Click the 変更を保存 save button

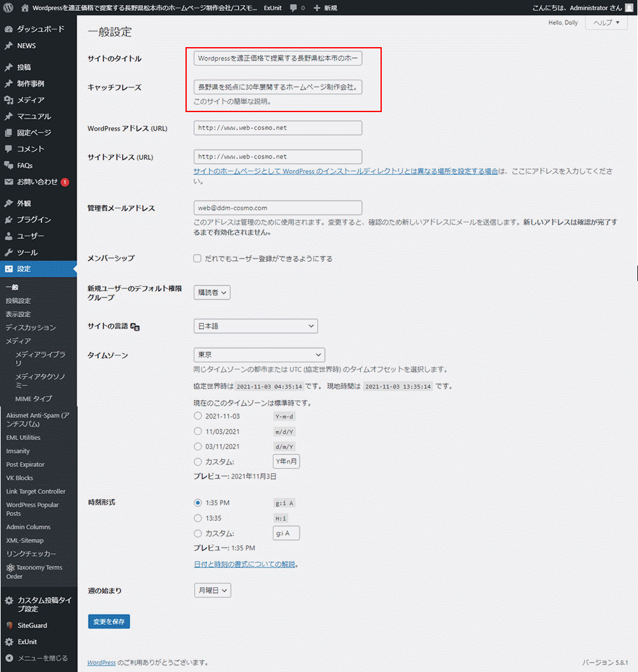(x=109, y=622)
